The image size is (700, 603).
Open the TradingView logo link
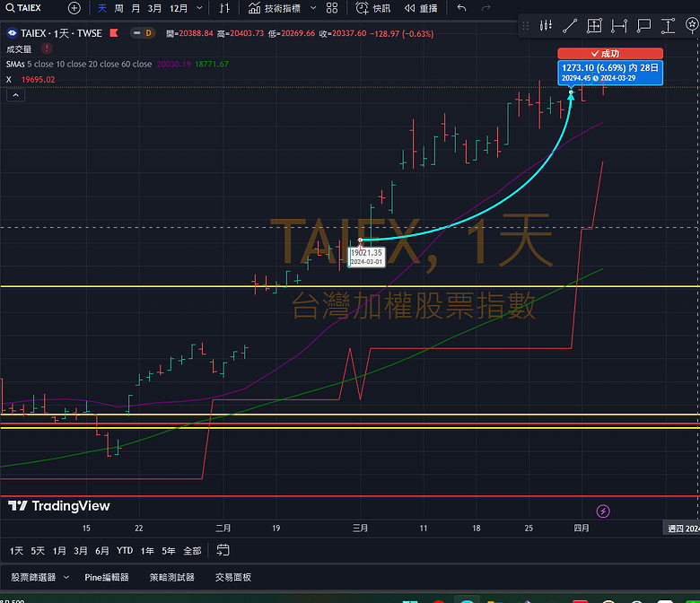[59, 506]
